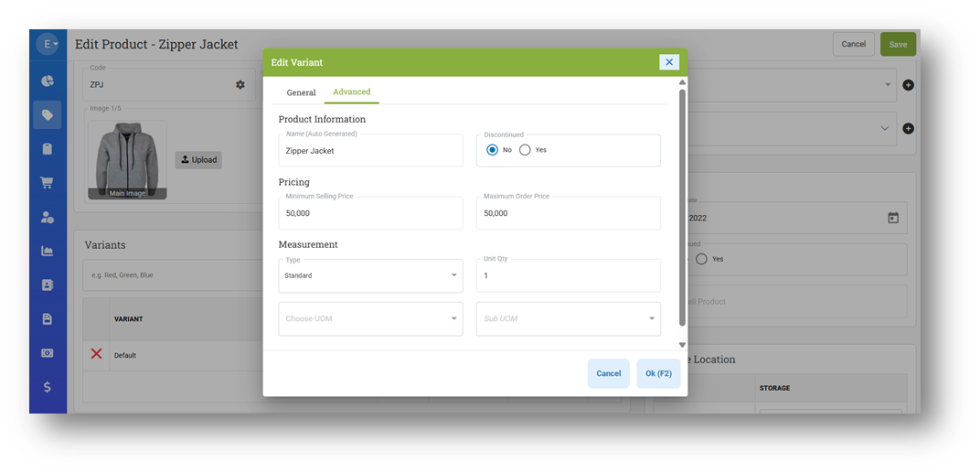Click the Upload image button

point(198,159)
